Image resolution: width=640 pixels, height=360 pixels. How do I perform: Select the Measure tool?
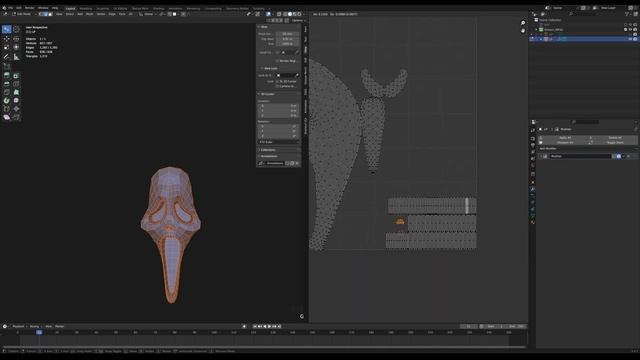tap(16, 57)
